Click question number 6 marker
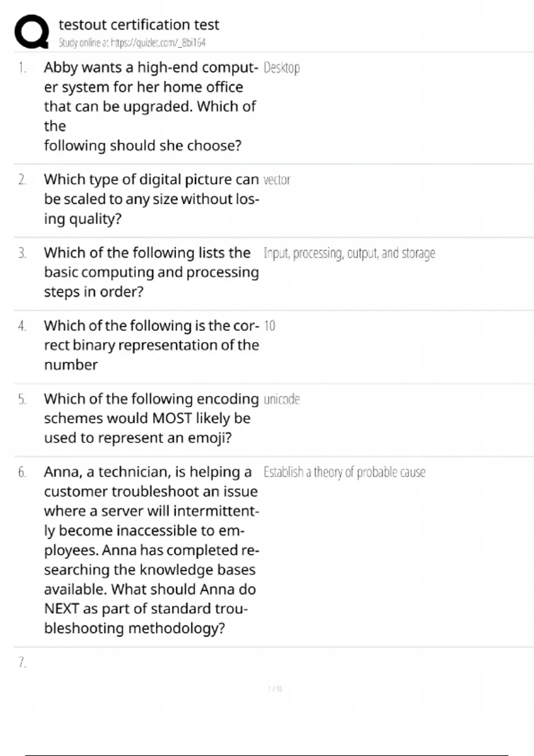The height and width of the screenshot is (756, 534). pyautogui.click(x=22, y=472)
